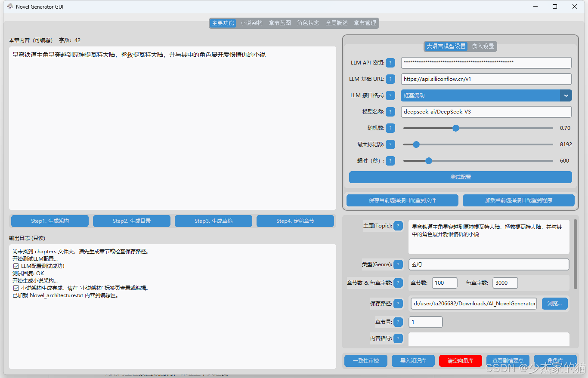Screen dimensions: 588x378
Task: Click the 最大标记数 slider handle
Action: click(x=416, y=144)
